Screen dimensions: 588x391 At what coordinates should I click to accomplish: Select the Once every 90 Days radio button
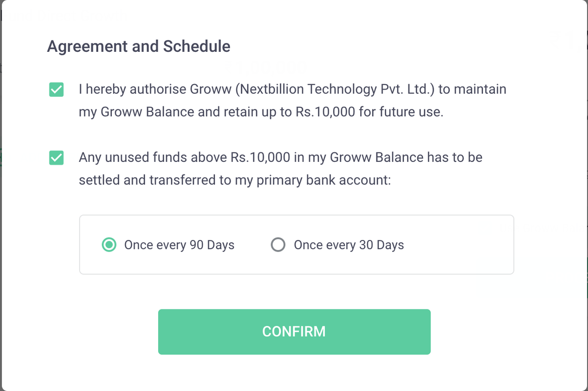tap(109, 245)
